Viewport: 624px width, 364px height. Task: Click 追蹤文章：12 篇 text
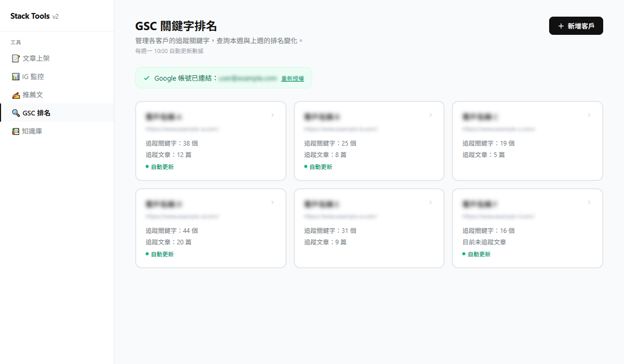(x=168, y=154)
